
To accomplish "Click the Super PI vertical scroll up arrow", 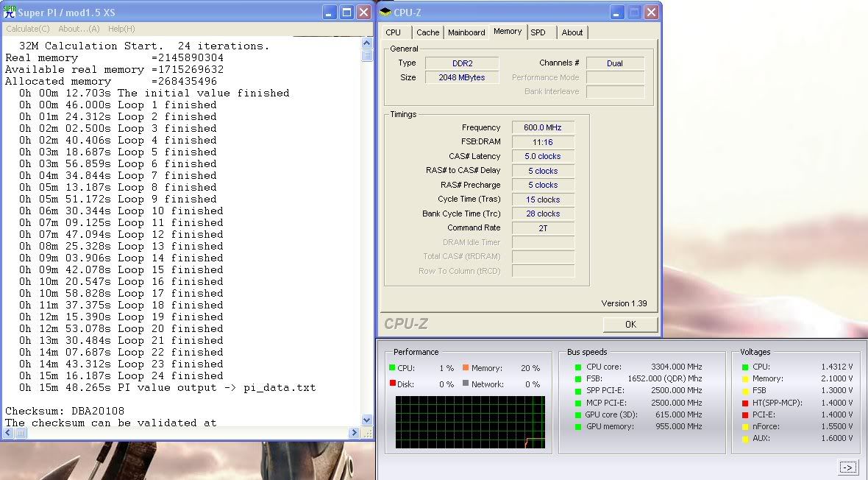I will click(366, 43).
